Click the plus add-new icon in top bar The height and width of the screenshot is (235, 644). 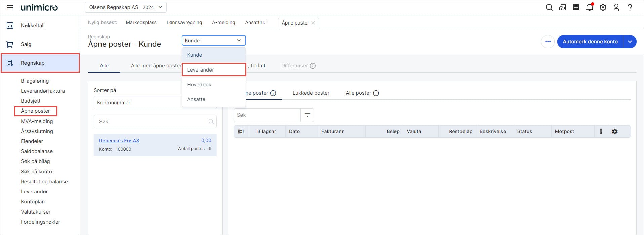pos(576,7)
